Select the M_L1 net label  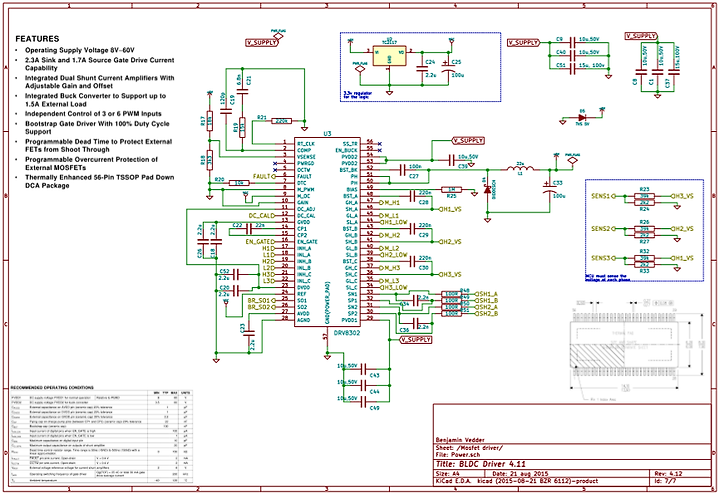coord(391,215)
